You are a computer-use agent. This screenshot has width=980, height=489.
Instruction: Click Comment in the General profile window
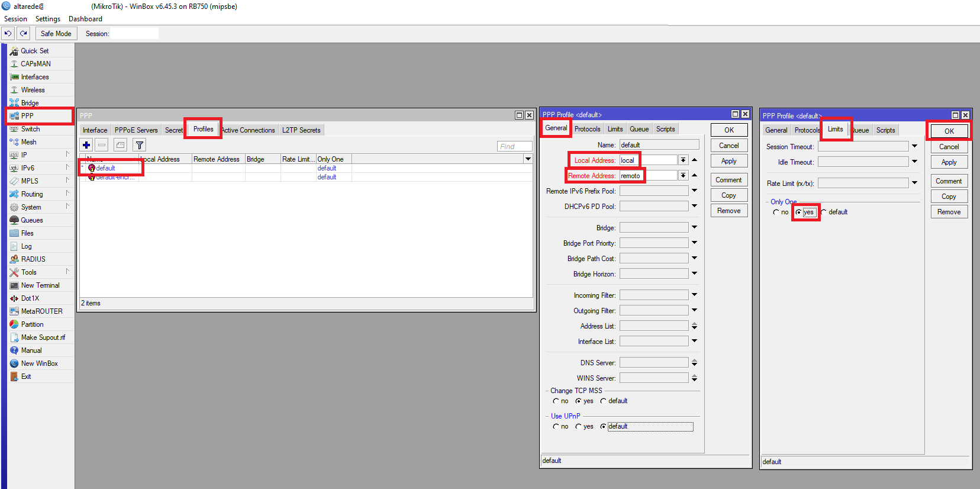729,180
